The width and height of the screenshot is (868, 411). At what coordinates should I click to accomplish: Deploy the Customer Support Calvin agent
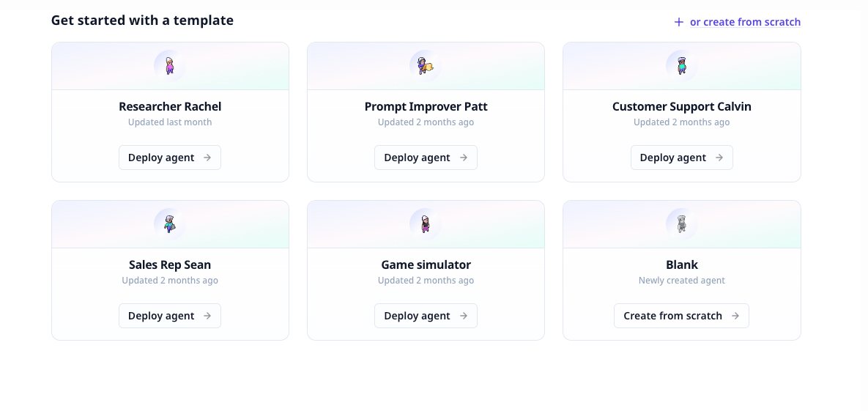tap(681, 158)
